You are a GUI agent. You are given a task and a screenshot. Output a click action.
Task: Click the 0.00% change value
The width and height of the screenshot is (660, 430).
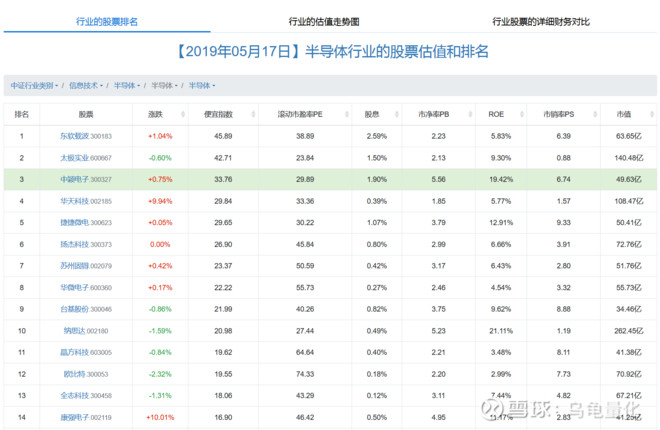click(160, 244)
